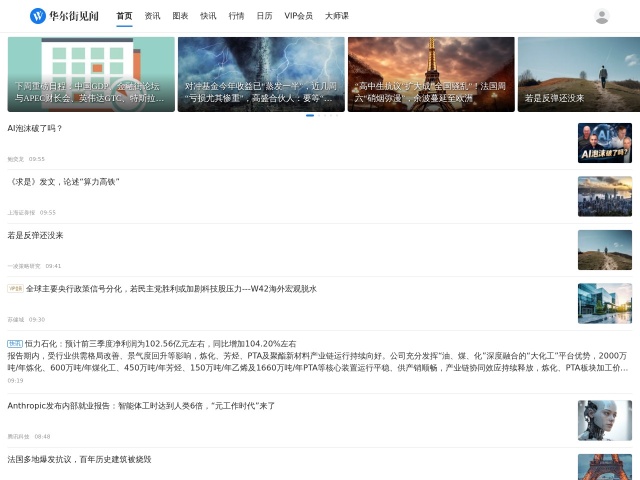Click the robot face thumbnail for Anthropic article
The image size is (640, 480).
(604, 420)
